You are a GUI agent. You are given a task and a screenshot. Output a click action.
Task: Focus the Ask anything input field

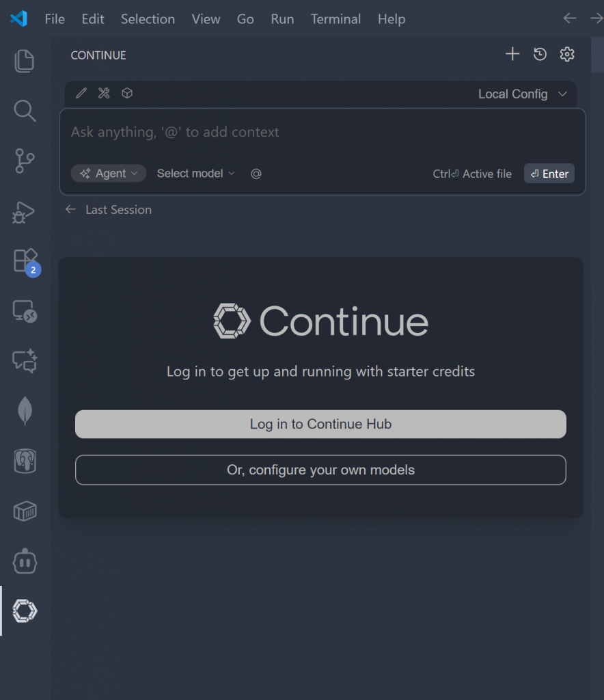click(x=321, y=133)
